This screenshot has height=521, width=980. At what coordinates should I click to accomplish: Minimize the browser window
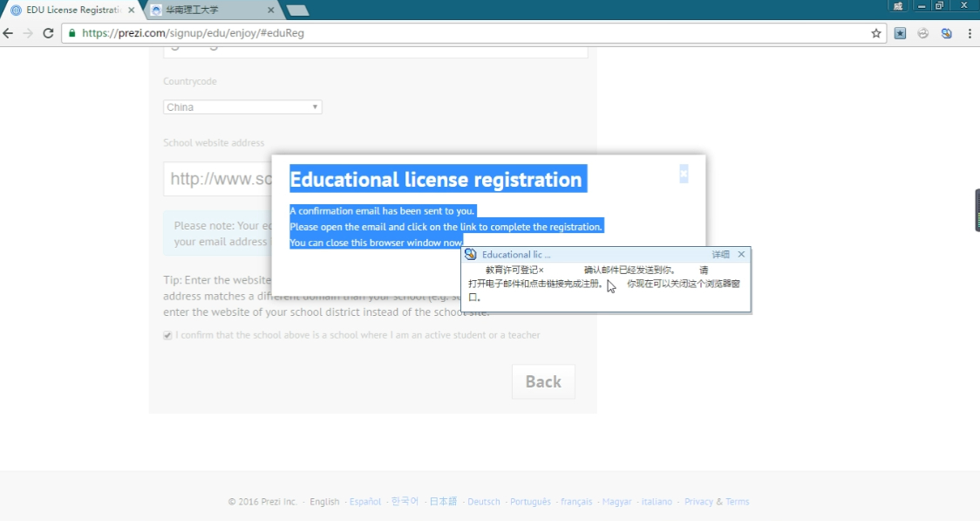922,6
